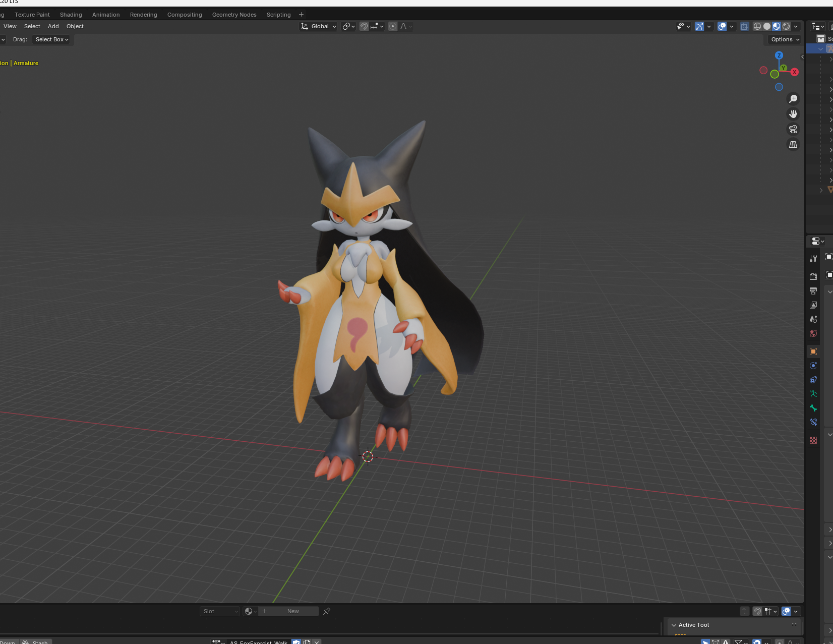Click the Y axis on the navigation gizmo
The image size is (833, 644).
[x=783, y=68]
